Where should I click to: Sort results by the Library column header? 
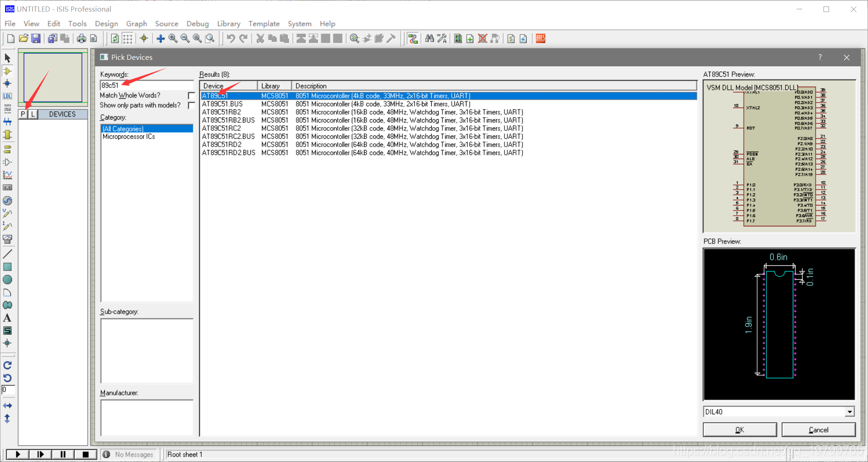click(274, 86)
